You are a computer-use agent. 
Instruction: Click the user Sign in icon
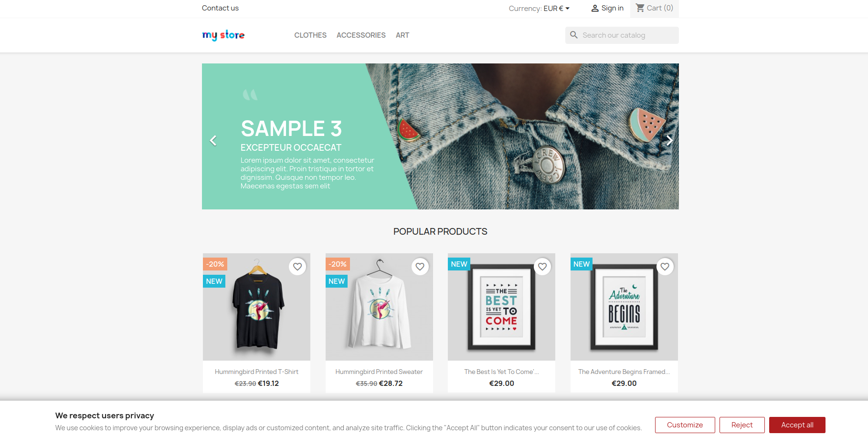595,8
